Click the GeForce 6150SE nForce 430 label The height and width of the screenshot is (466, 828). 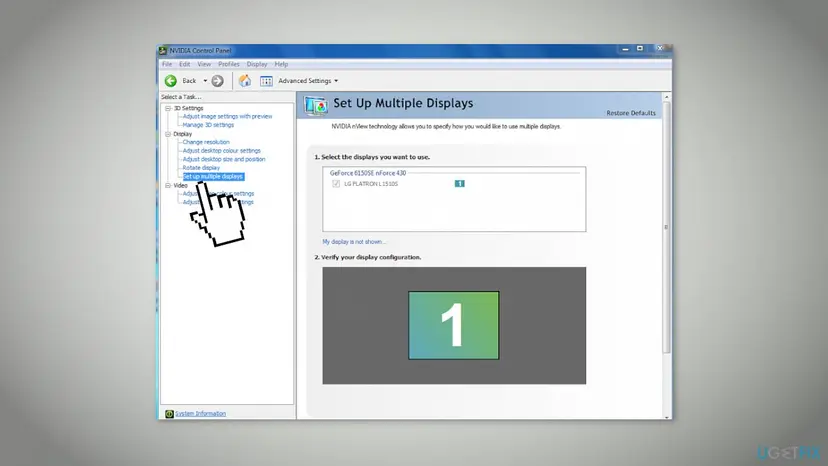point(368,173)
